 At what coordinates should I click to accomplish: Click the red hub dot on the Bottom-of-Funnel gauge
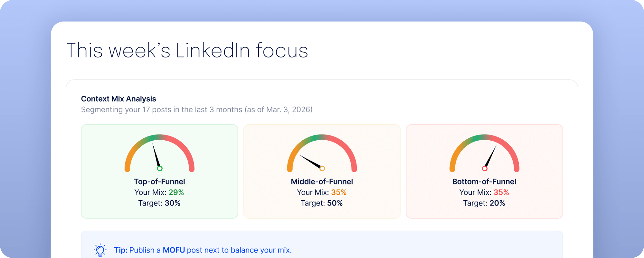(x=484, y=168)
